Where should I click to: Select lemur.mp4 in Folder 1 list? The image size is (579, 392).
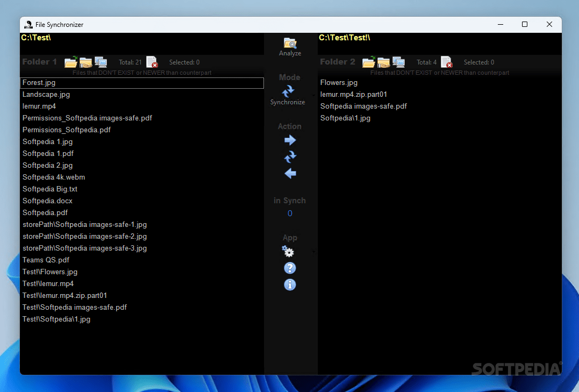[x=142, y=106]
